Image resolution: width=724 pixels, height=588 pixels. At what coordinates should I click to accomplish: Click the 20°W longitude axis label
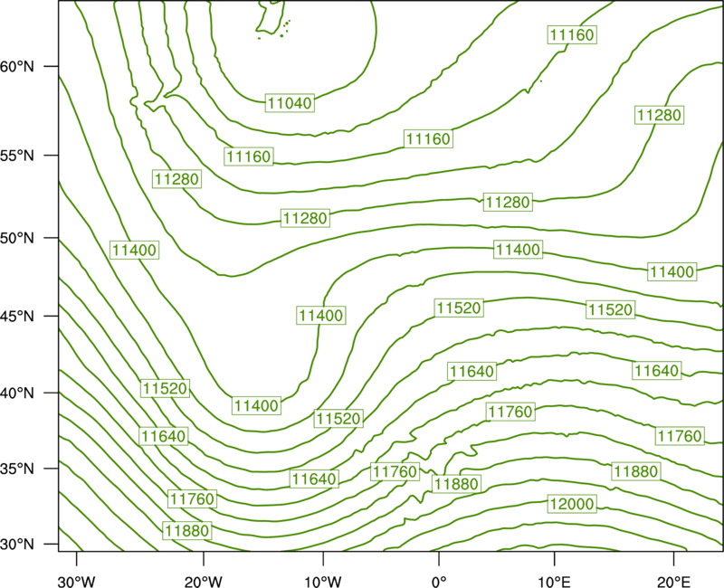(x=204, y=581)
